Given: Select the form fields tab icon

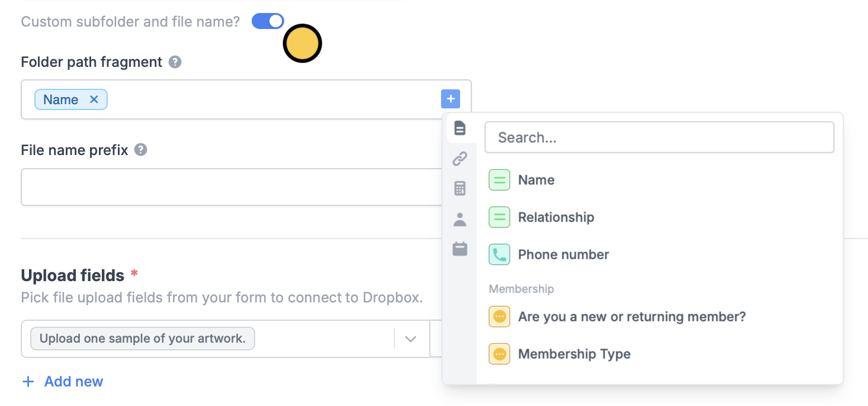Looking at the screenshot, I should [460, 128].
